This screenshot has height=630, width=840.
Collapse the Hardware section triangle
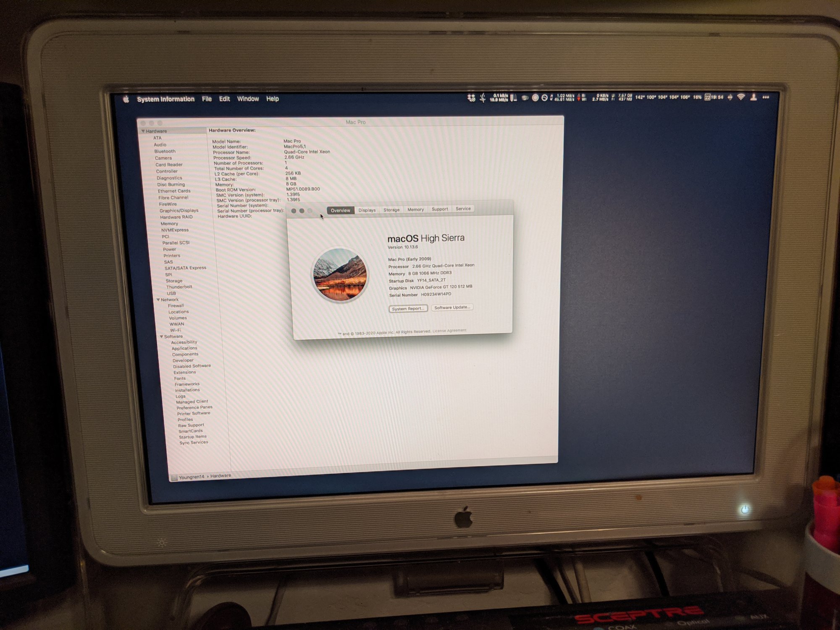[x=143, y=131]
